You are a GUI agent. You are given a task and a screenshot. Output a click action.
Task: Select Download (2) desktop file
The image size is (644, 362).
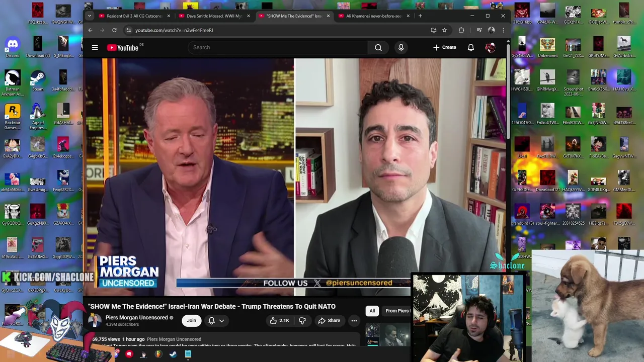[38, 47]
